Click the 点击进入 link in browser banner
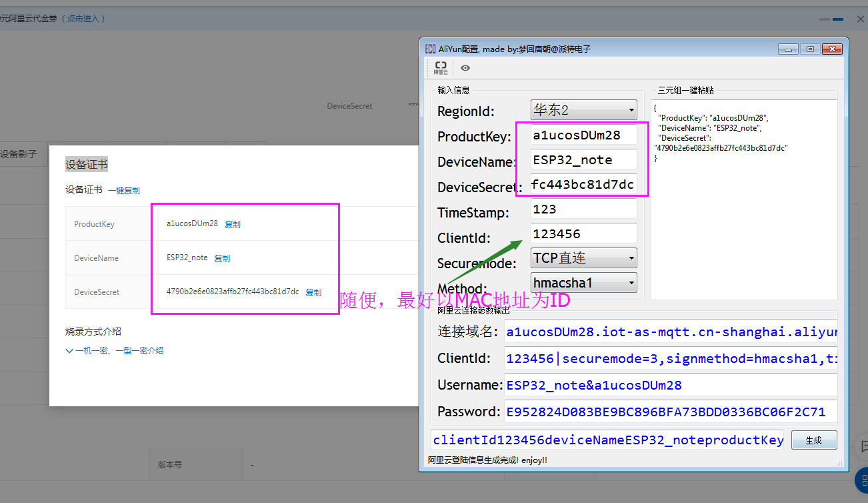Viewport: 868px width, 503px height. (x=83, y=19)
